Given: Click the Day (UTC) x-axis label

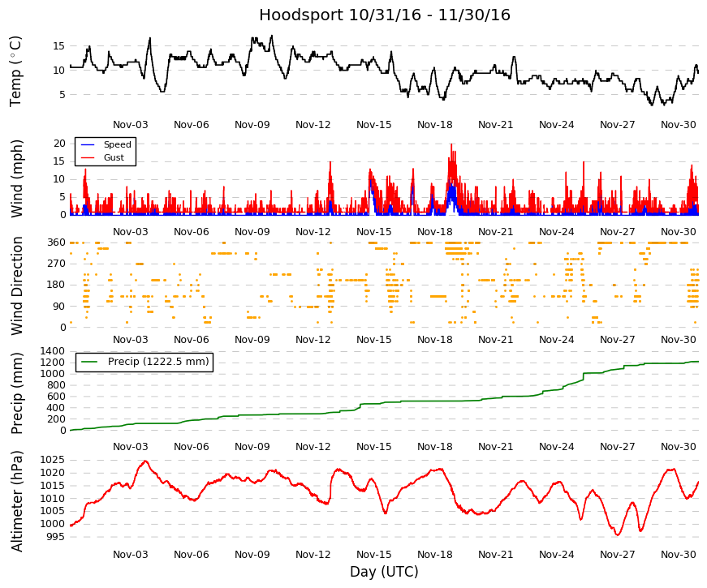Looking at the screenshot, I should pyautogui.click(x=384, y=572).
